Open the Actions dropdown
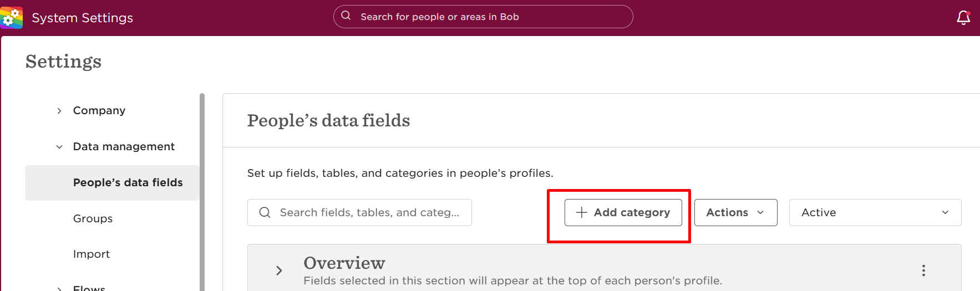 click(735, 212)
